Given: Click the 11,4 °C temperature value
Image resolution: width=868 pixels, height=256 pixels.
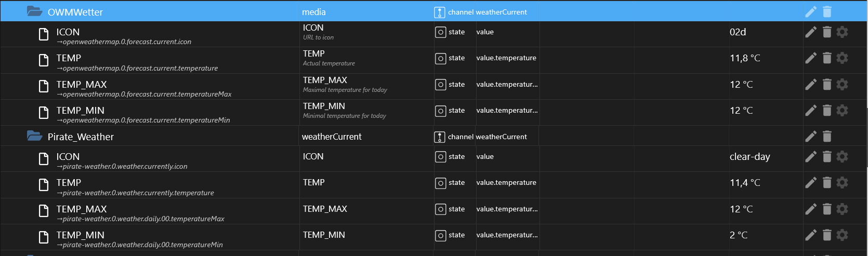Looking at the screenshot, I should 745,183.
